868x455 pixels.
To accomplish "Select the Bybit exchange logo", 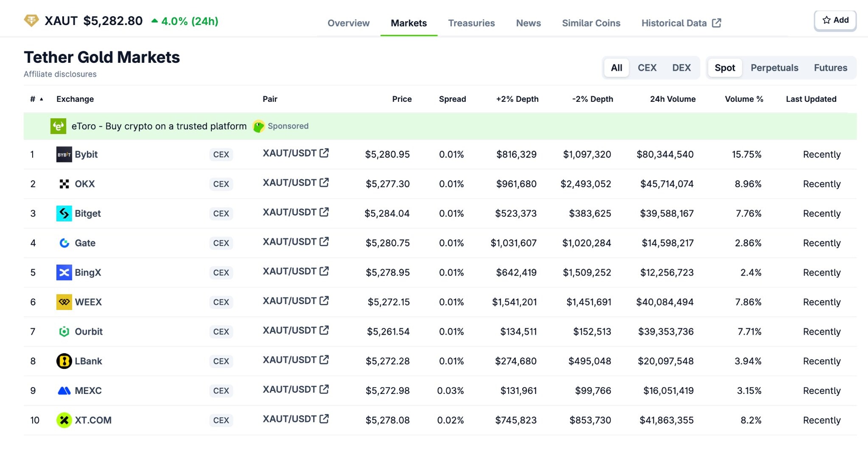I will click(64, 154).
